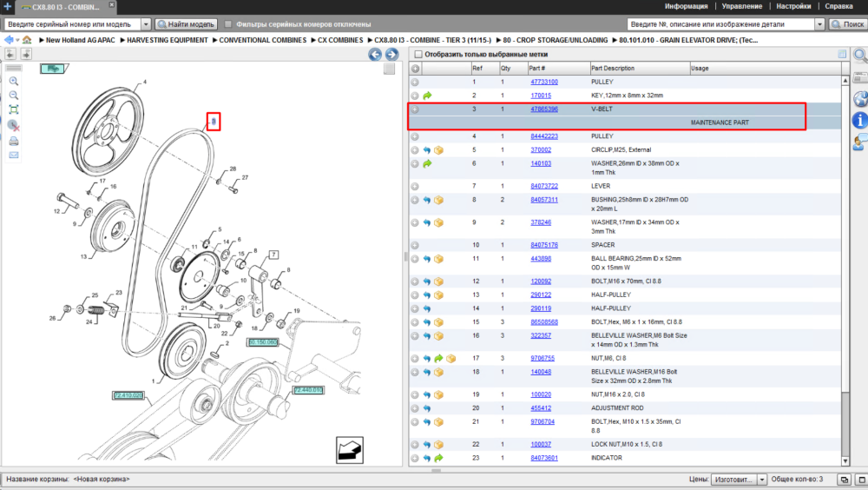Screen dimensions: 868x490
Task: Open the Настройки menu
Action: tap(793, 6)
